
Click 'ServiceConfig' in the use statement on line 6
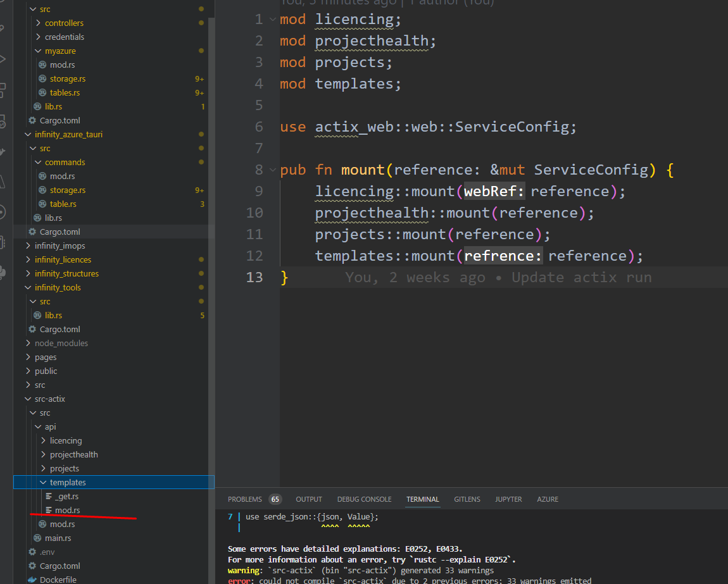[511, 127]
